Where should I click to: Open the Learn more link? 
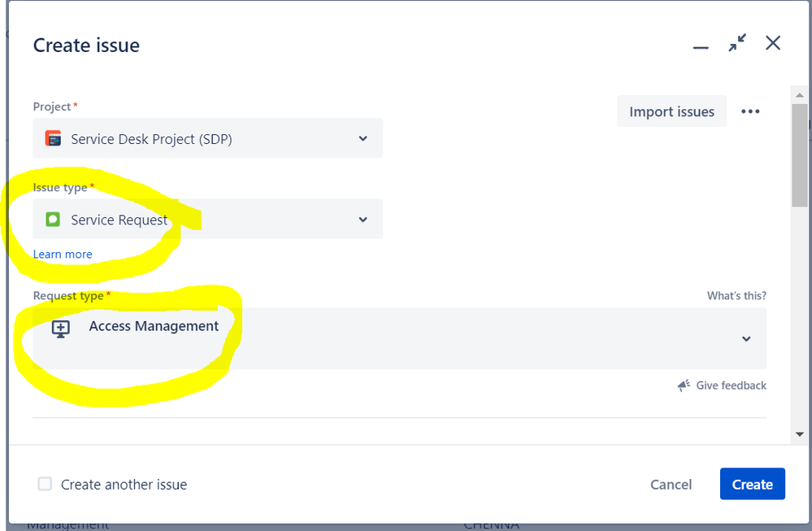(63, 255)
